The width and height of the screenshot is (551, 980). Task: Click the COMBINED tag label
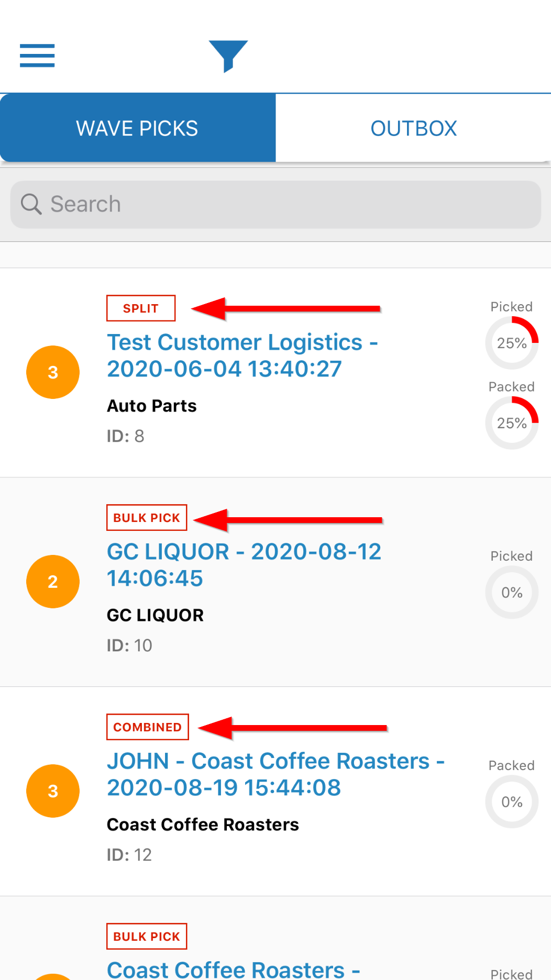147,727
